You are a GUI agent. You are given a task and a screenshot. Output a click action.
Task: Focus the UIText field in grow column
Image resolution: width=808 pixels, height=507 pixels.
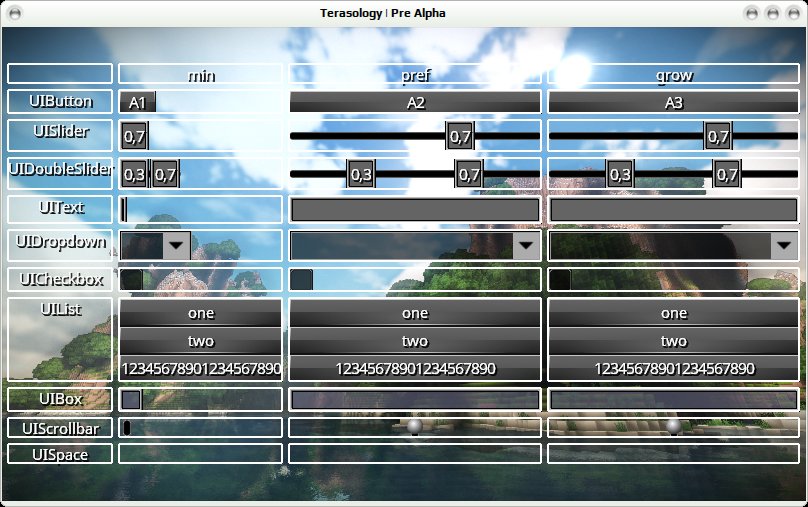tap(674, 210)
